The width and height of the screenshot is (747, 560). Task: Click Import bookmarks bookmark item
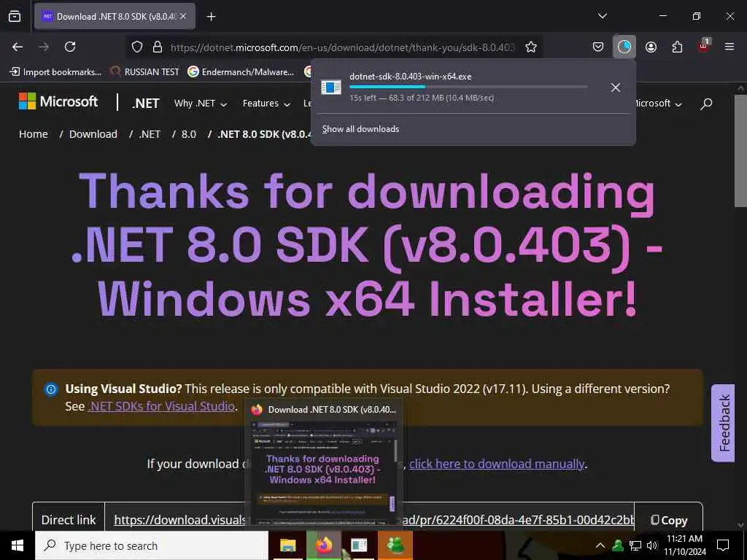coord(55,72)
